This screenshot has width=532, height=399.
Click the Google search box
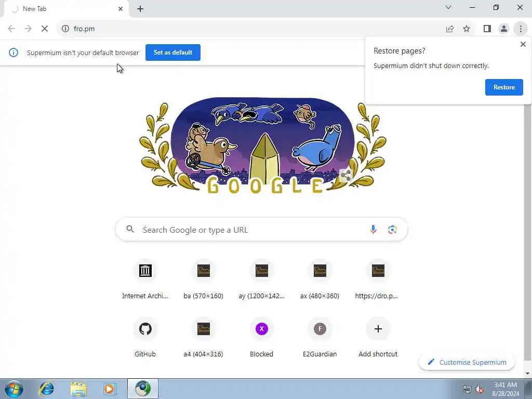[261, 230]
